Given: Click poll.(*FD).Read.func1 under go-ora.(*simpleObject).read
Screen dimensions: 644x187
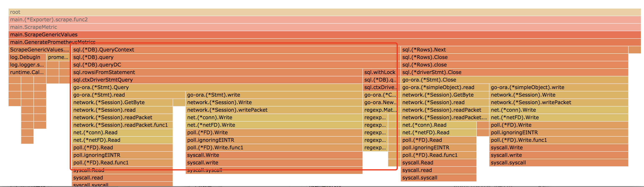Looking at the screenshot, I should point(439,155).
